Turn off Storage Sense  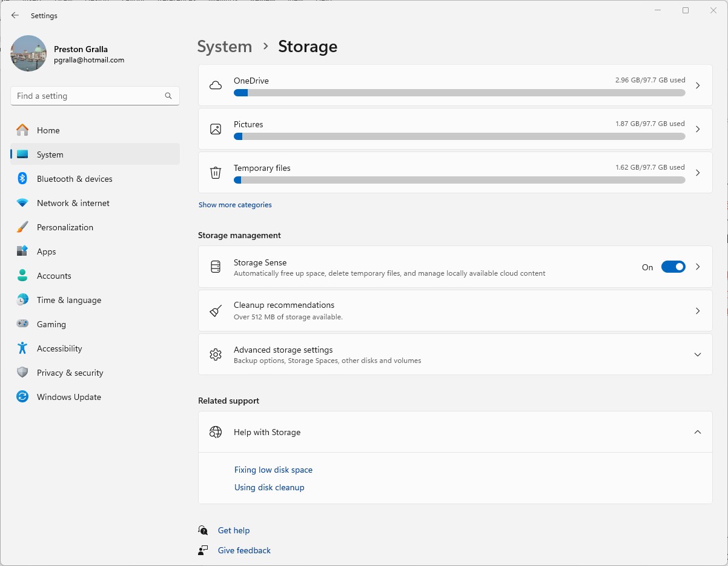click(673, 267)
